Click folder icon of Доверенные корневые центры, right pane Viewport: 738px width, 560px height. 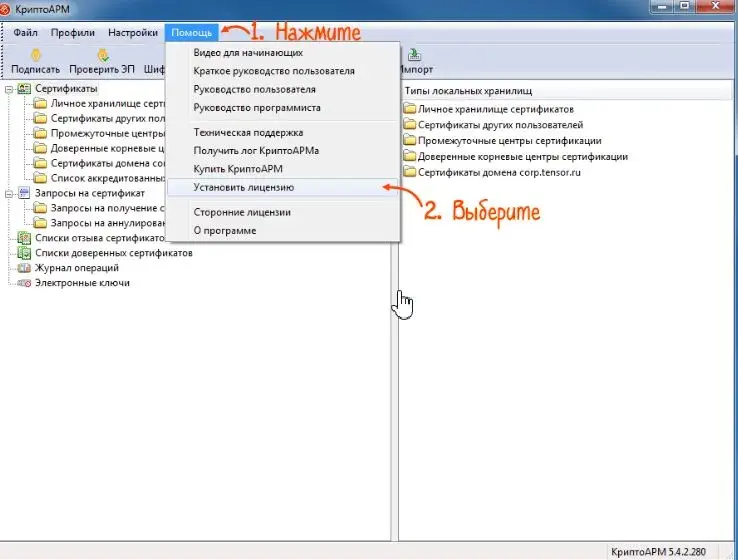[x=410, y=156]
